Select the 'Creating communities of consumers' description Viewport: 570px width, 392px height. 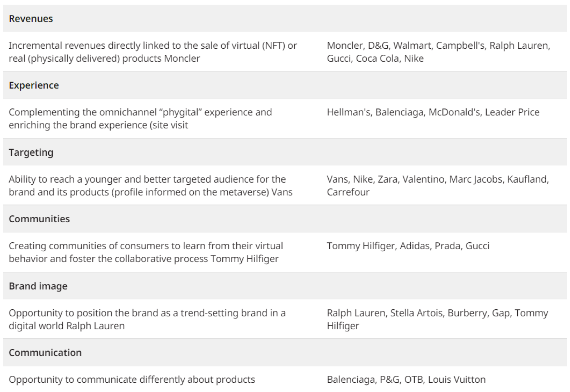tap(146, 252)
